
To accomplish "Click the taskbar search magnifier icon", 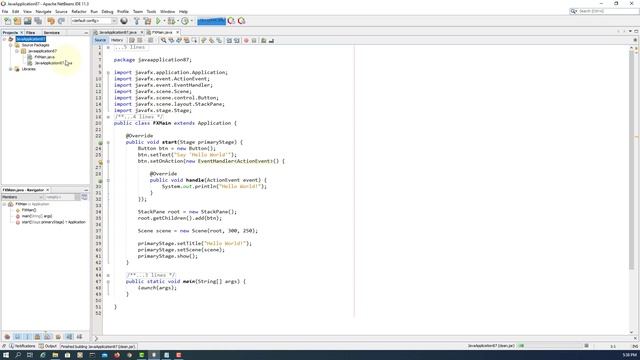I will tap(18, 355).
